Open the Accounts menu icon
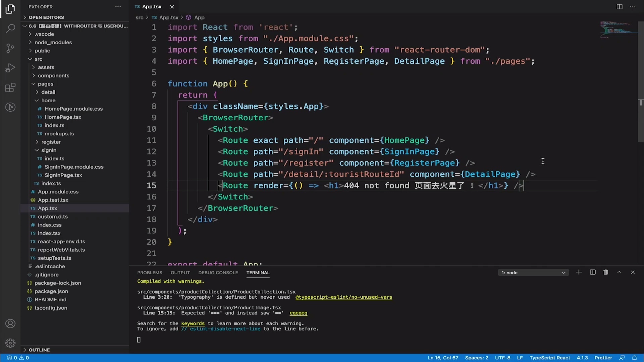This screenshot has height=362, width=644. (x=10, y=323)
